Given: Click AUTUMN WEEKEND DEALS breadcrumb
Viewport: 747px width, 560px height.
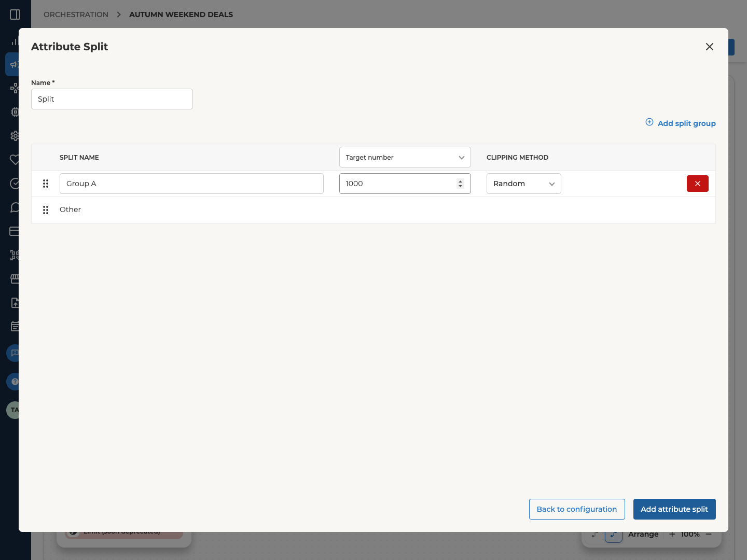Looking at the screenshot, I should (181, 15).
